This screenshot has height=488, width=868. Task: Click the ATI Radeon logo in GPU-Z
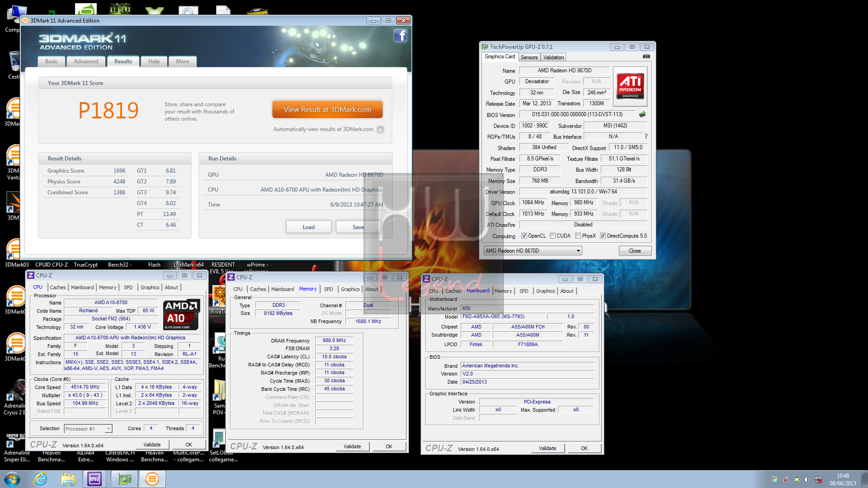coord(630,86)
